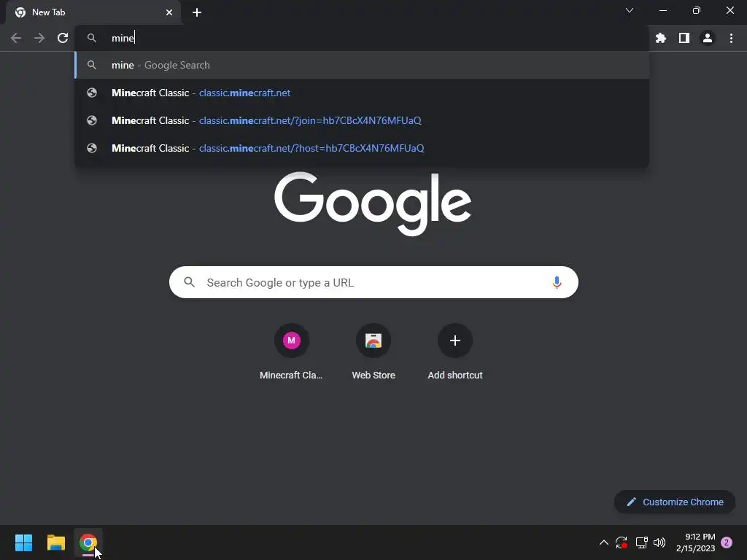This screenshot has height=560, width=747.
Task: Click the magnifier icon in Google search box
Action: (x=189, y=282)
